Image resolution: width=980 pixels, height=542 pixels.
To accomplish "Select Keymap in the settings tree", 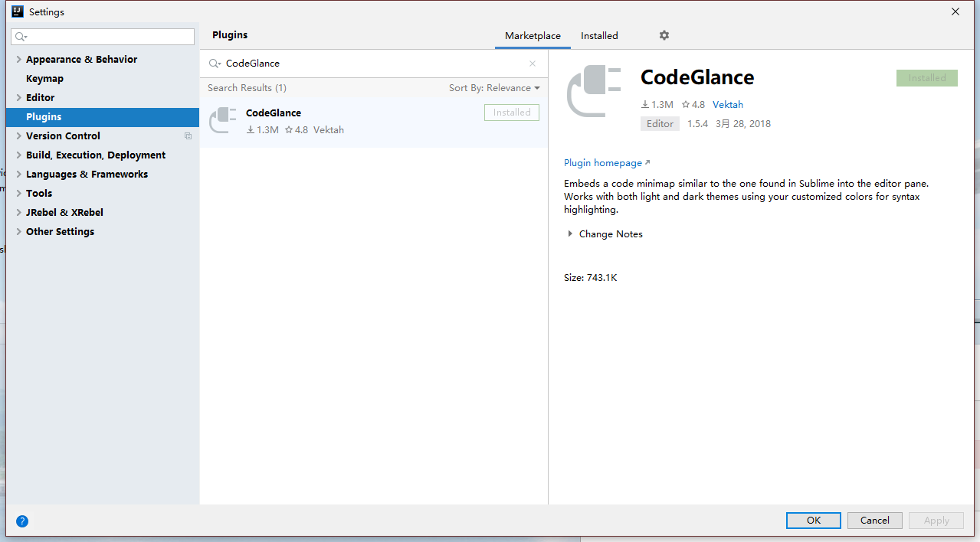I will click(x=44, y=79).
